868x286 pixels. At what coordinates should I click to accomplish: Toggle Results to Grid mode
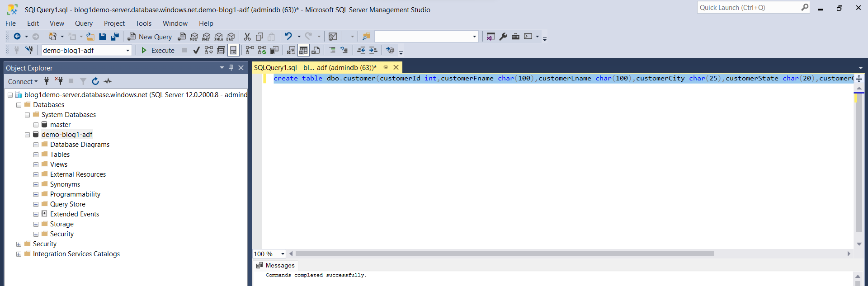pos(303,50)
